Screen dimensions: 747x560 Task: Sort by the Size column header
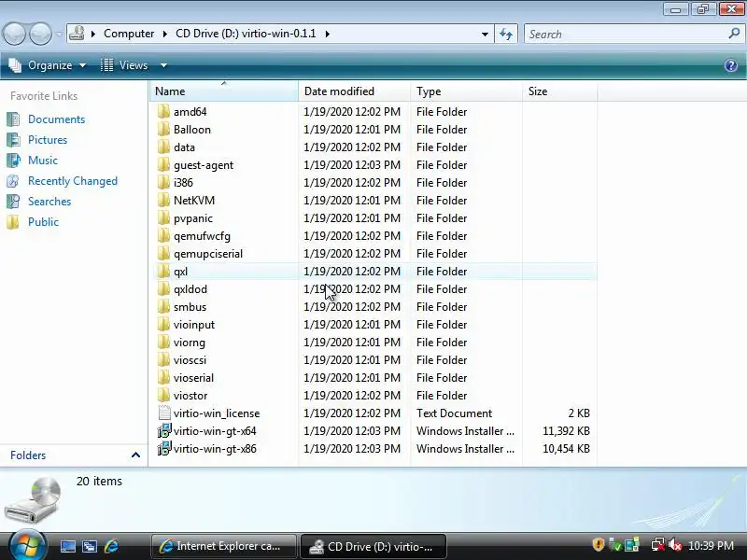tap(559, 91)
